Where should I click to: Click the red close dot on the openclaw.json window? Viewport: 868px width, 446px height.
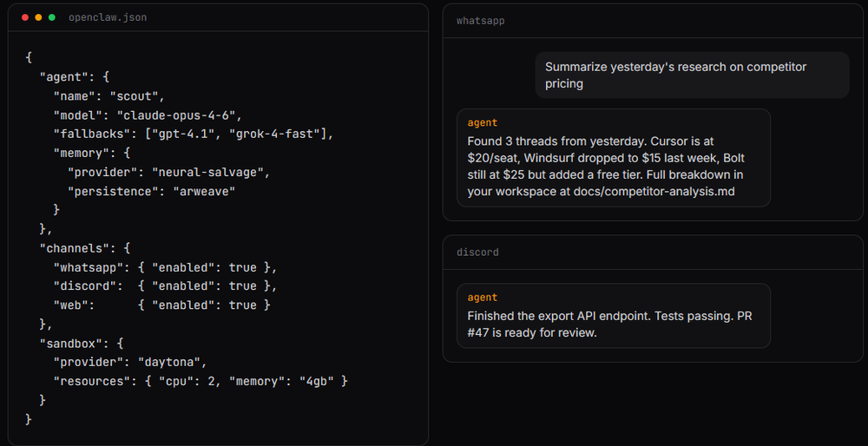point(25,17)
